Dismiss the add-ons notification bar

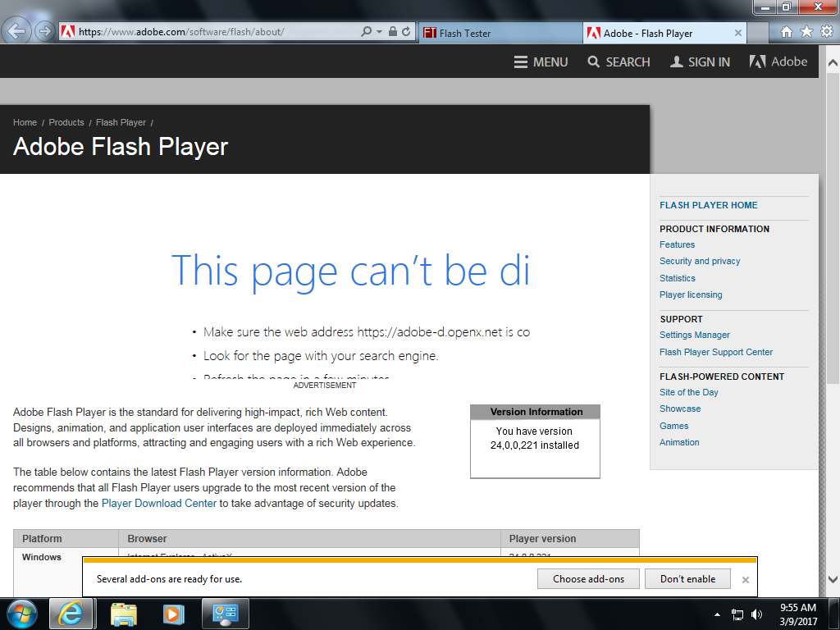[745, 579]
